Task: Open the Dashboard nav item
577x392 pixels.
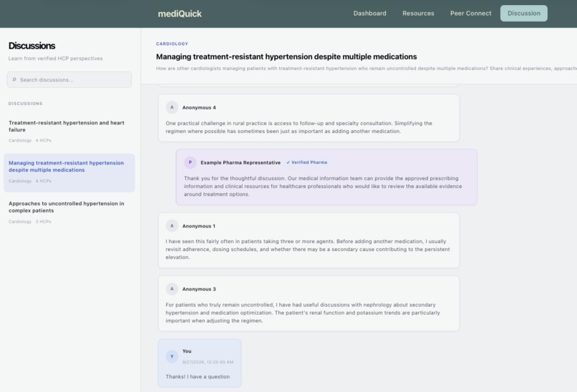Action: tap(370, 14)
